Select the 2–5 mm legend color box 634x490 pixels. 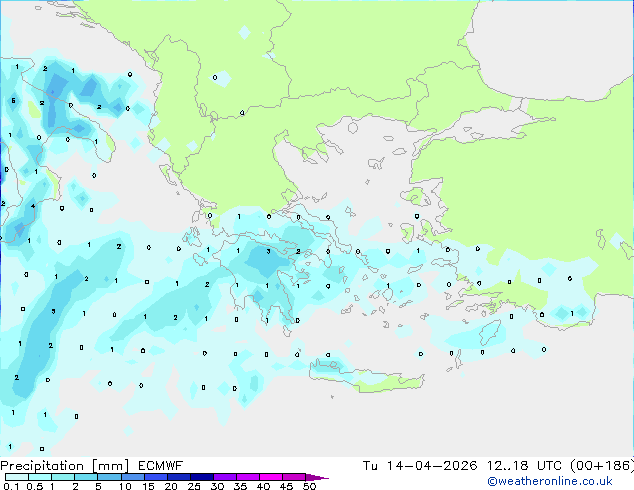[86, 477]
